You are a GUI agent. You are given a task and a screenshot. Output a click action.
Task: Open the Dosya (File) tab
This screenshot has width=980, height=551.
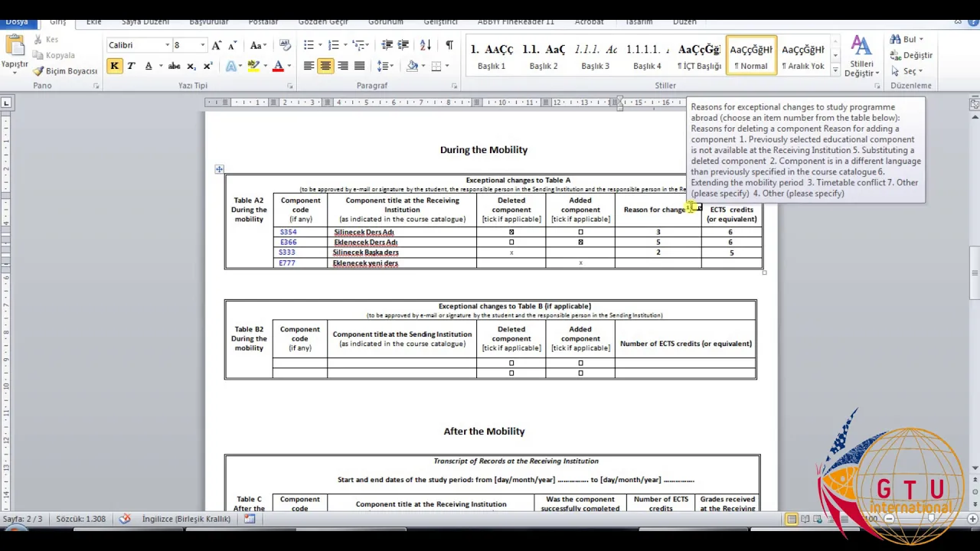(x=16, y=22)
